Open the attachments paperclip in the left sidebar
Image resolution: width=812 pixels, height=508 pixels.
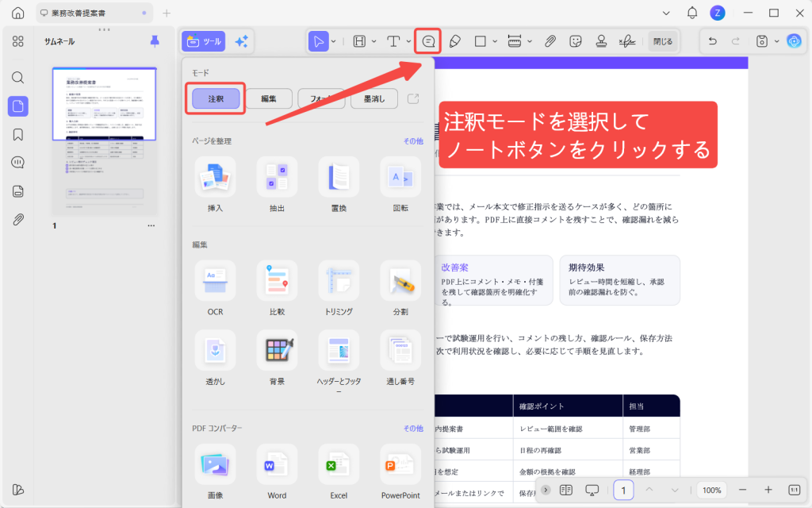[x=17, y=219]
